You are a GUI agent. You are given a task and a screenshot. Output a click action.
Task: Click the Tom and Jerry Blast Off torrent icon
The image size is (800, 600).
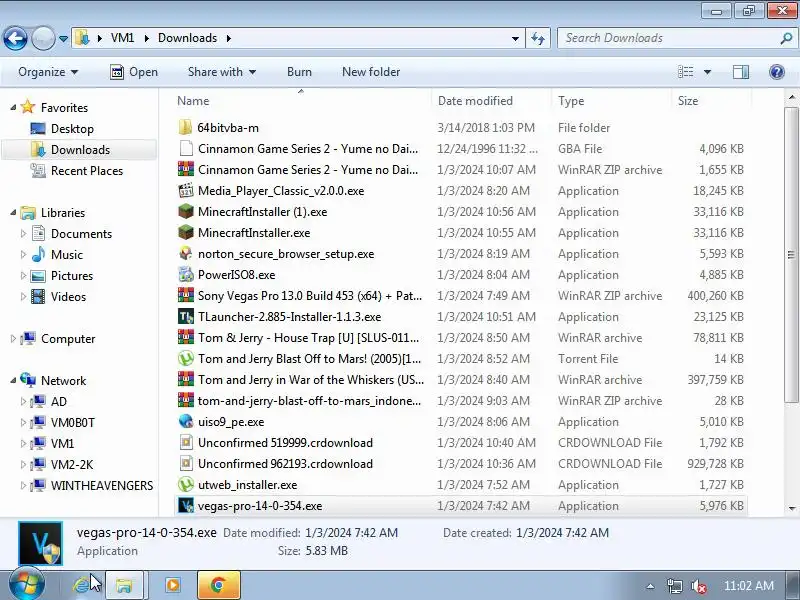click(x=186, y=359)
